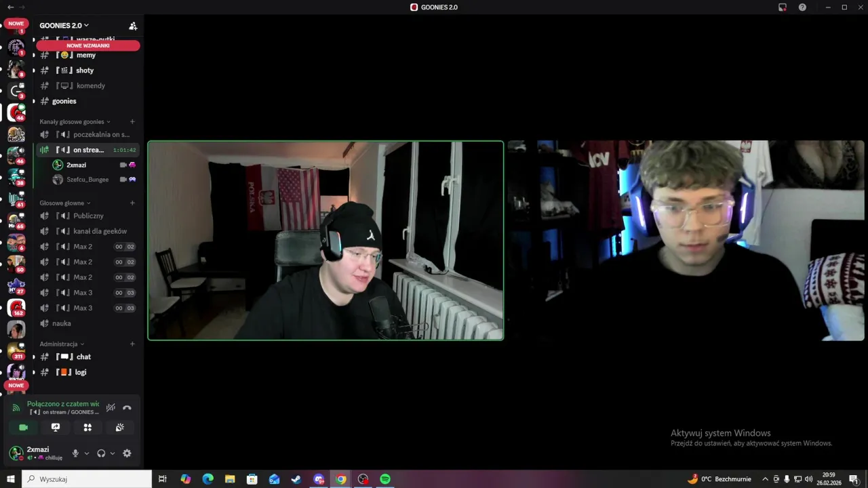This screenshot has width=868, height=488.
Task: Join 'poczekalnia on s...' voice channel
Action: coord(87,134)
